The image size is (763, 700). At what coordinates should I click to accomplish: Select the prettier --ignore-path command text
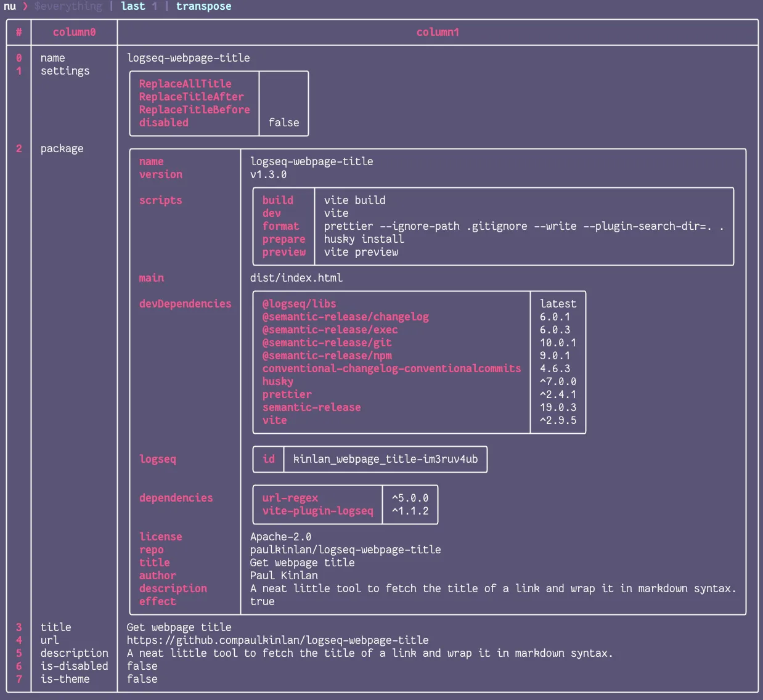pos(524,226)
